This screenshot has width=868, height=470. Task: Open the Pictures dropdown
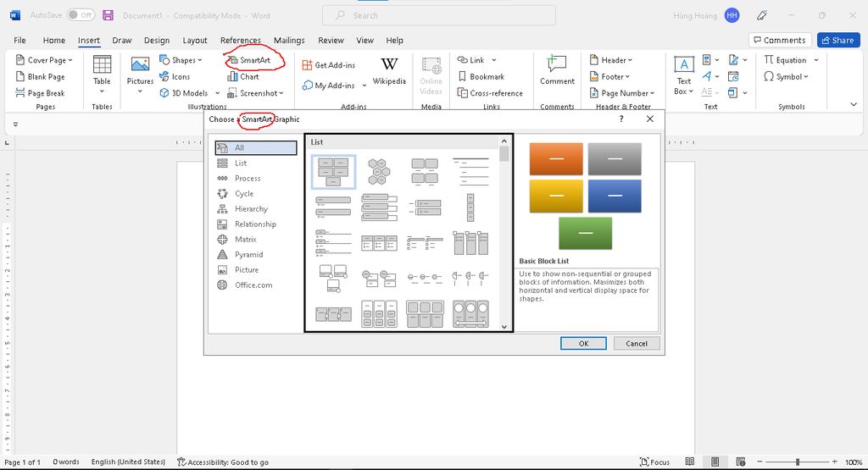point(140,91)
